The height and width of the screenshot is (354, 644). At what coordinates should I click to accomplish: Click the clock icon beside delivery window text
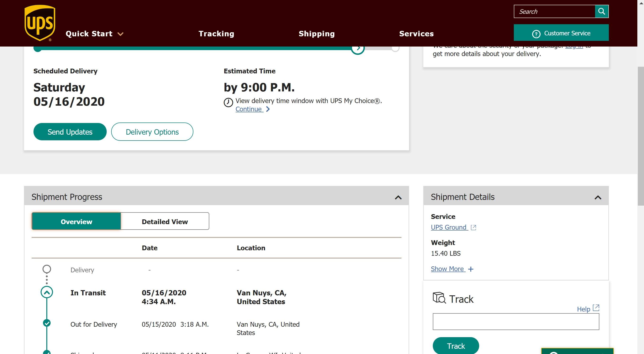tap(228, 102)
